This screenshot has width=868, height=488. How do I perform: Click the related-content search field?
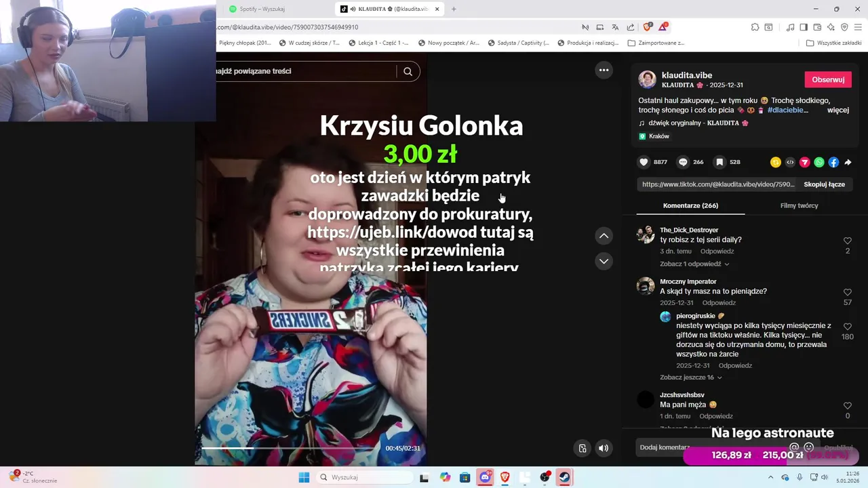coord(305,71)
